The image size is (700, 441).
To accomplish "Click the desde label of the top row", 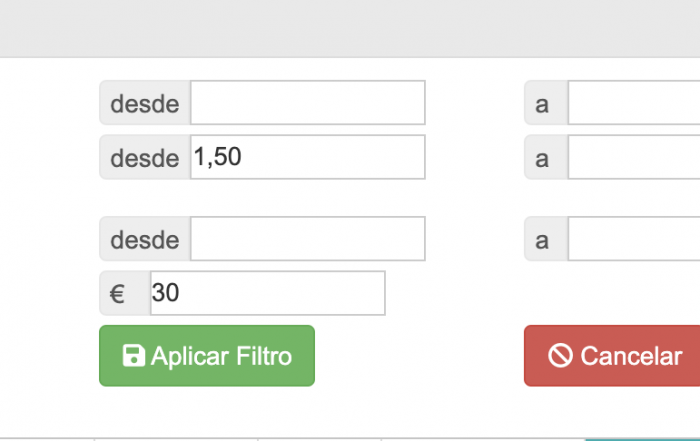I will (145, 103).
